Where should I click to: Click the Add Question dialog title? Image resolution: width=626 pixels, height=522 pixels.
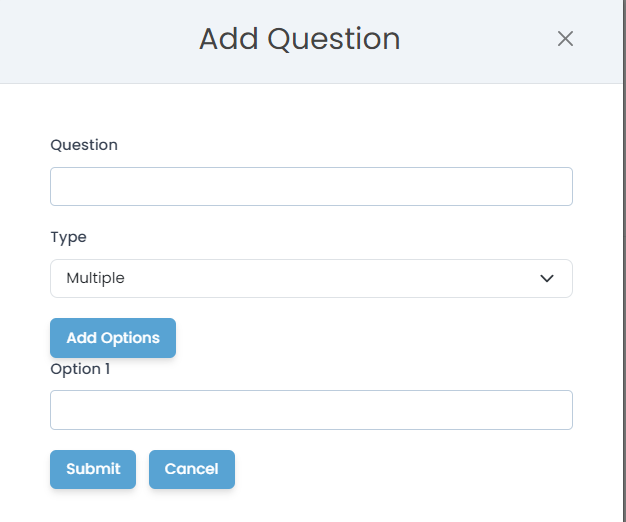coord(300,39)
